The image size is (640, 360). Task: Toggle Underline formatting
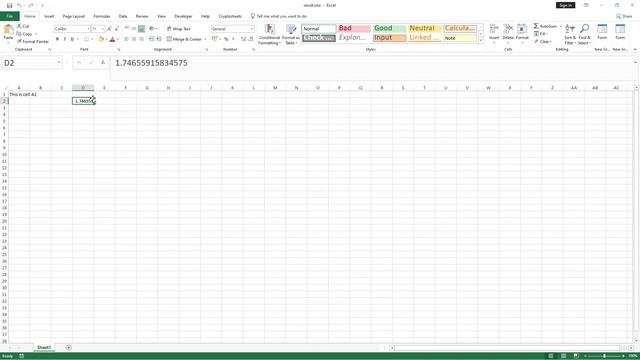pos(72,39)
